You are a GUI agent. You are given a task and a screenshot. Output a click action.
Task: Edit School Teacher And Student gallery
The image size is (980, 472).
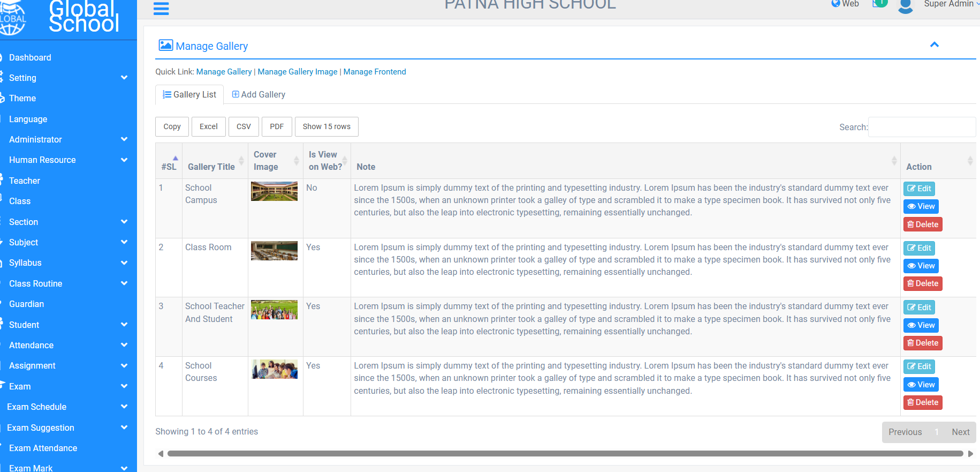(919, 308)
